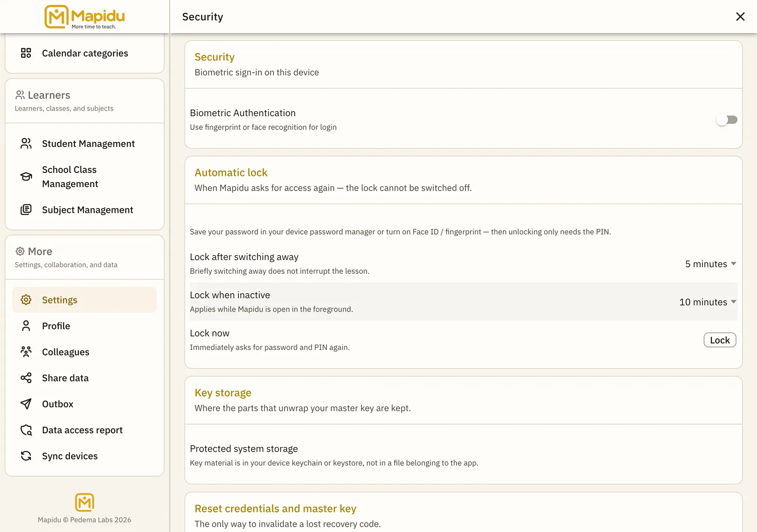757x532 pixels.
Task: Click the Subject Management book icon
Action: pyautogui.click(x=26, y=209)
